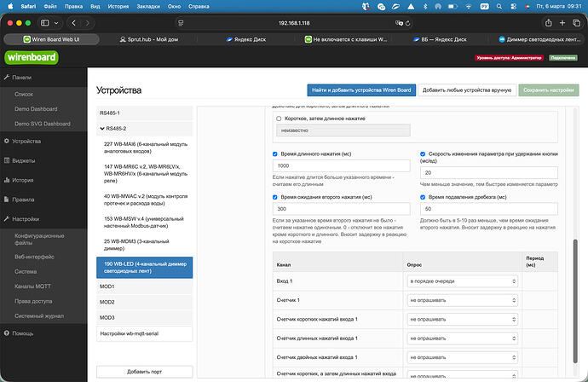The height and width of the screenshot is (382, 588).
Task: Switch to the Sprut.hub browser tab
Action: [x=149, y=39]
